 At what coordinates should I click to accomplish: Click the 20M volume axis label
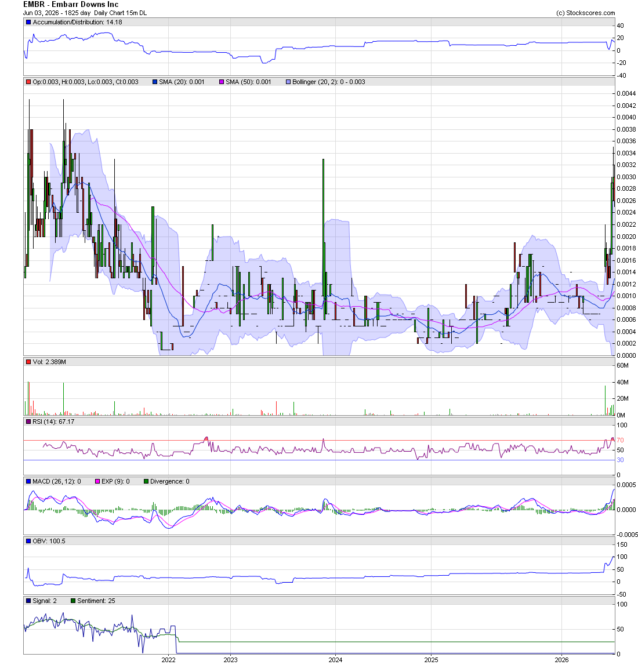[622, 398]
